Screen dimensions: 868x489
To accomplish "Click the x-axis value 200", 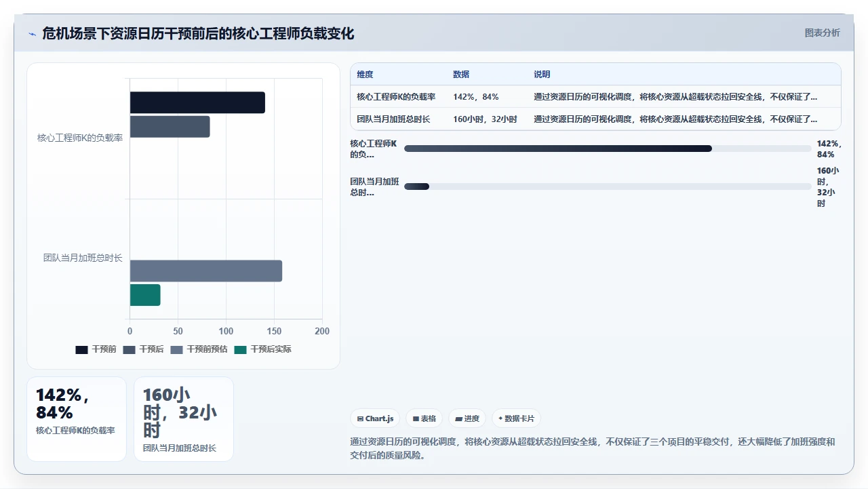I will (x=322, y=331).
